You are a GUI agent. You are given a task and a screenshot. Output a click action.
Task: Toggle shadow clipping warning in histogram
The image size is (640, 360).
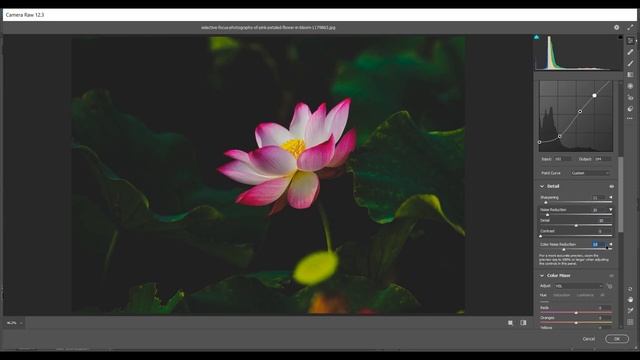[536, 37]
